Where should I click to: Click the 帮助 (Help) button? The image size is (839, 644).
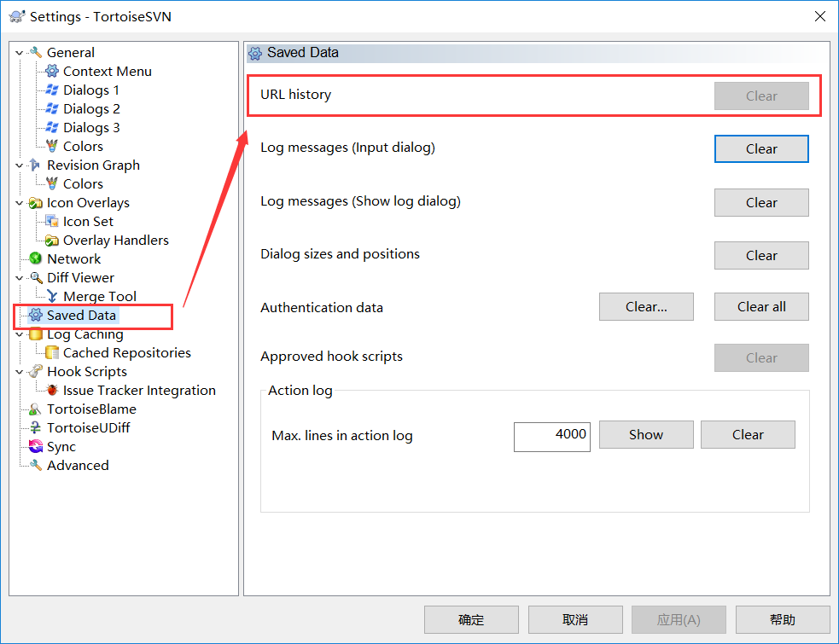pyautogui.click(x=783, y=619)
